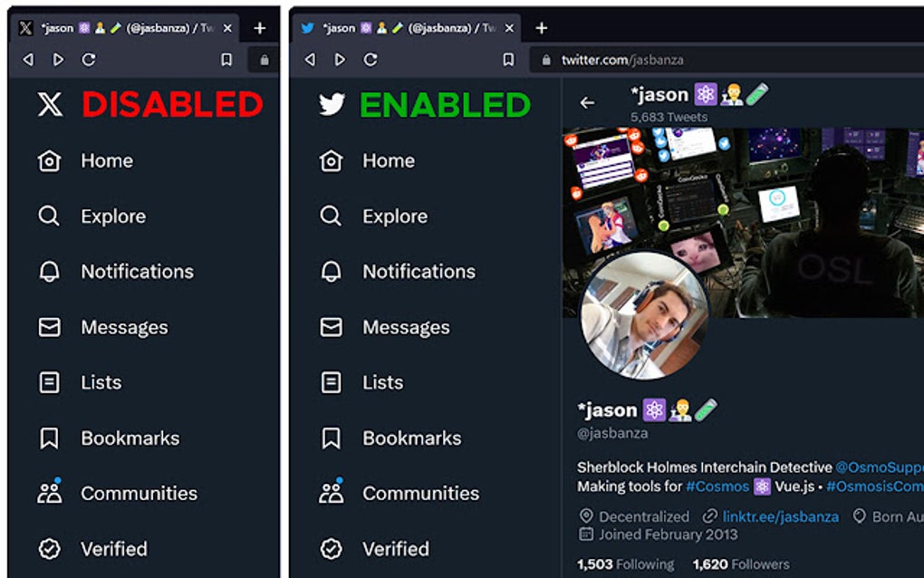Click the #Cosmos hashtag in the bio

click(x=718, y=486)
